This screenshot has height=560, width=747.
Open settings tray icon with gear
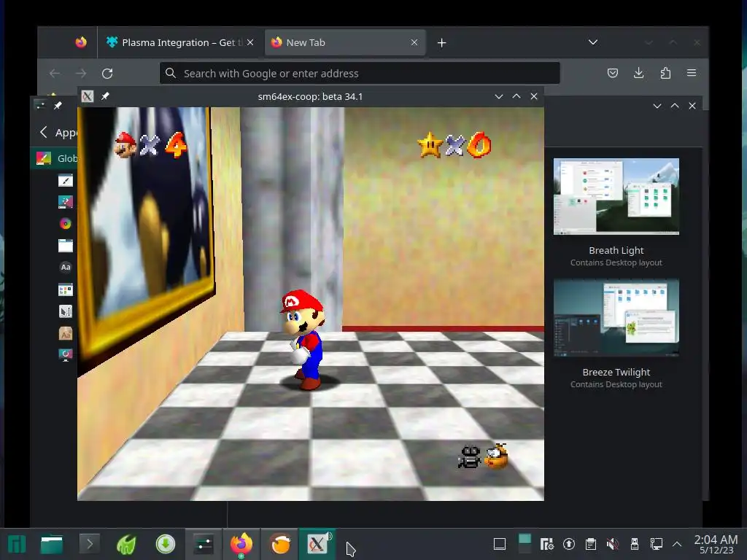tap(546, 544)
